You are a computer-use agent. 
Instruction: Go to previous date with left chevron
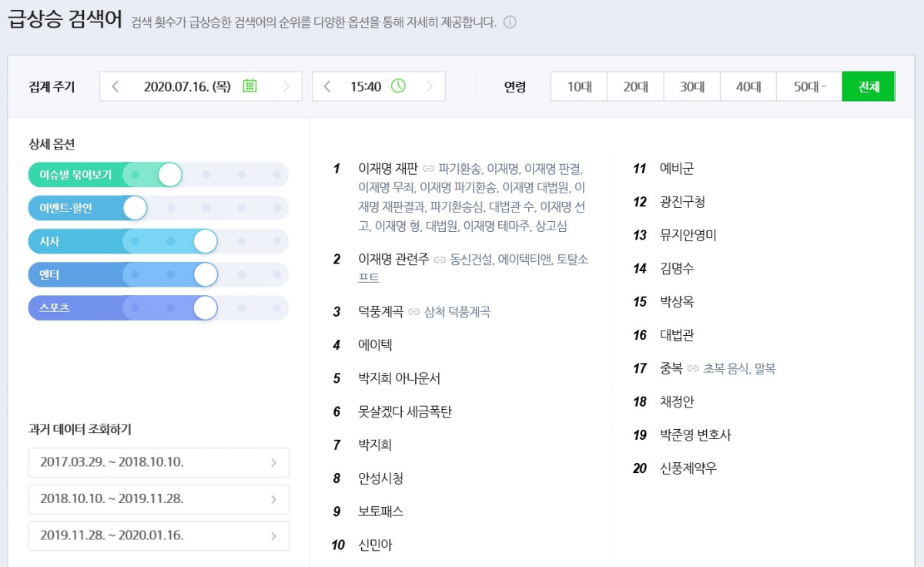[115, 86]
